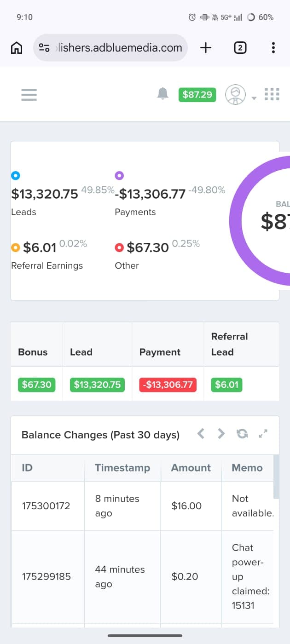Screen dimensions: 290x644
Task: Go to previous page of Balance Changes
Action: [x=201, y=433]
